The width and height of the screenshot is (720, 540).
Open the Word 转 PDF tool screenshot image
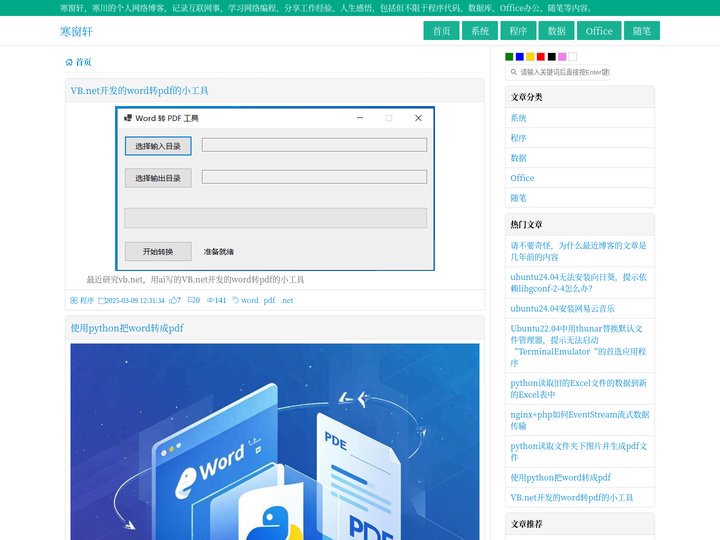click(275, 188)
